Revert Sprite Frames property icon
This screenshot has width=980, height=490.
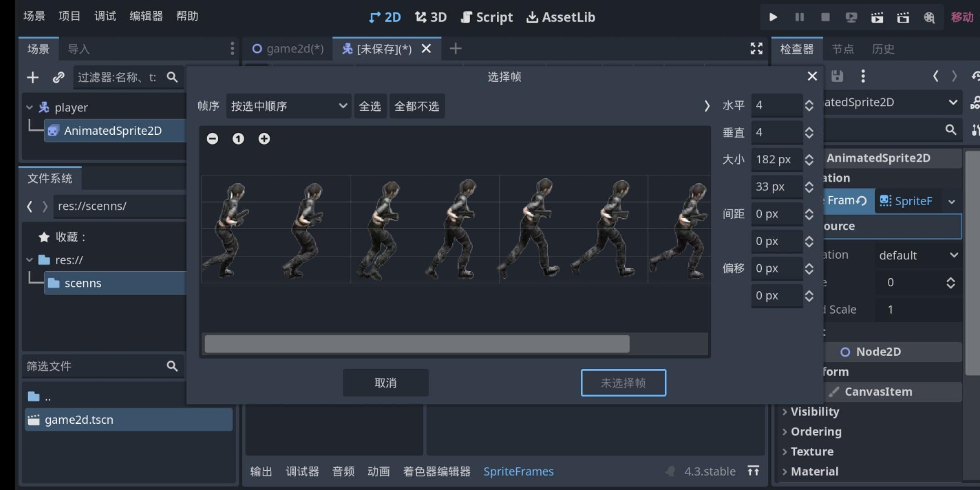(861, 201)
